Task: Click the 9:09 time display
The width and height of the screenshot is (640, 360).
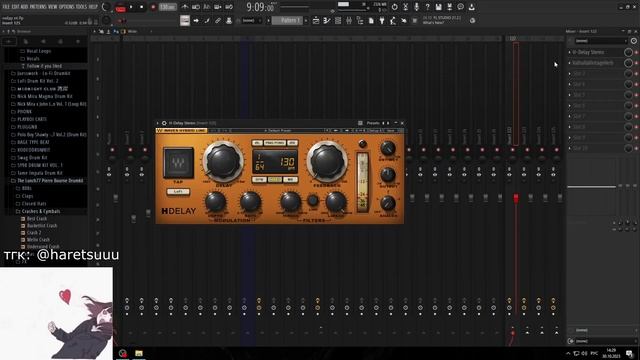Action: tap(260, 7)
